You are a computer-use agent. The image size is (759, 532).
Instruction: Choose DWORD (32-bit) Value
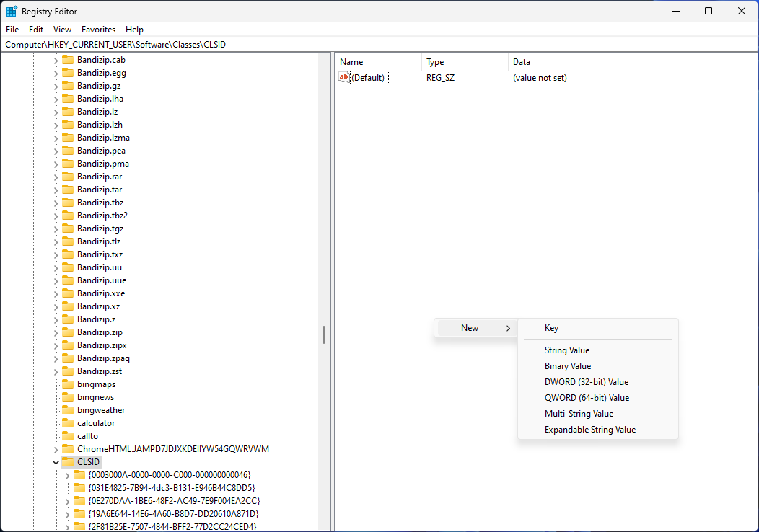598,382
